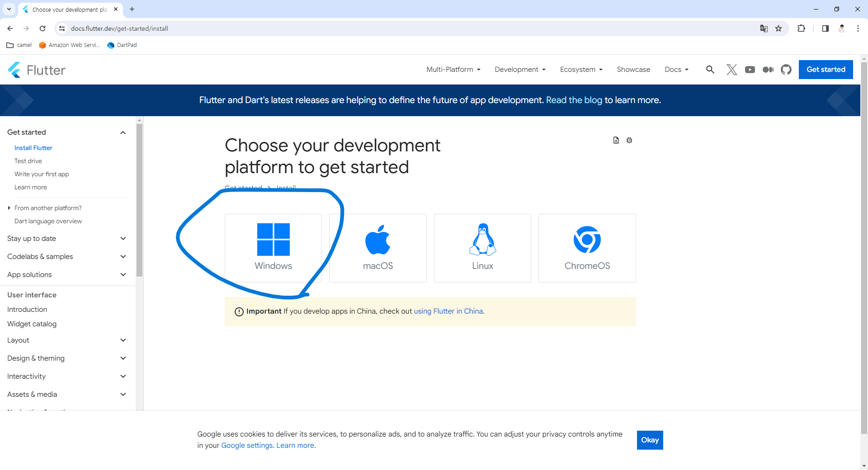Open the browser extensions puzzle icon
This screenshot has width=868, height=470.
point(801,28)
